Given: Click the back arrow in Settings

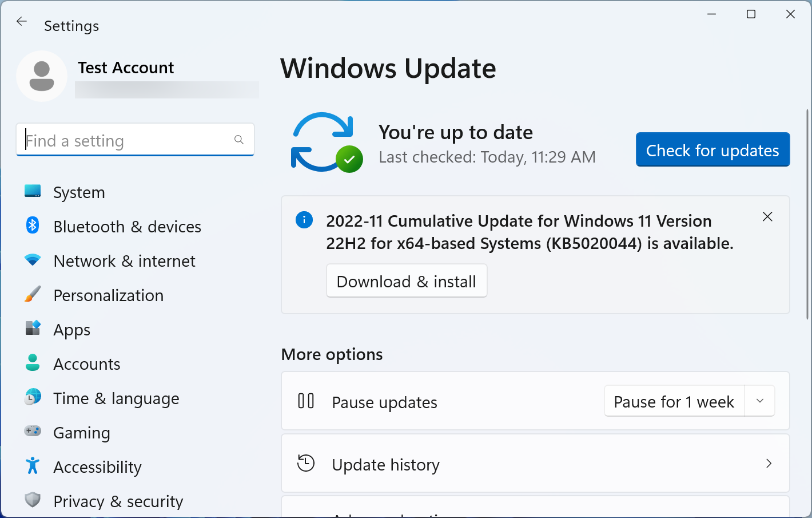Looking at the screenshot, I should pos(22,22).
